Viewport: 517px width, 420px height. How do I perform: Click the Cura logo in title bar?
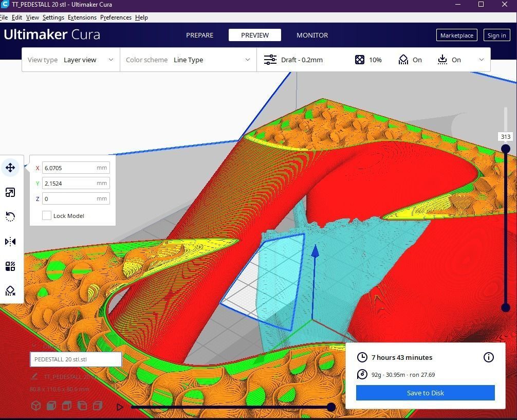coord(5,4)
